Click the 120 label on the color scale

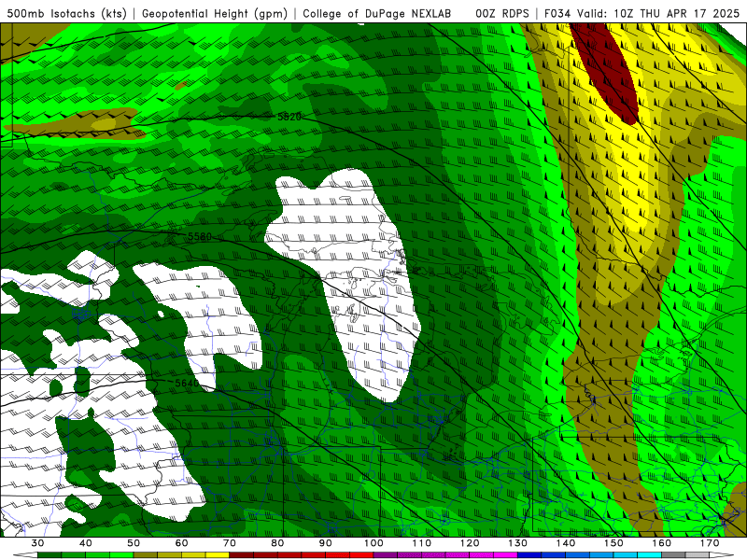coord(470,543)
